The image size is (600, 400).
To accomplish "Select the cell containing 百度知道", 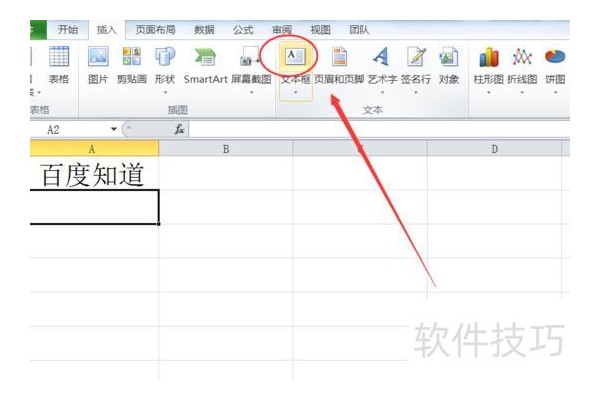I will [x=94, y=173].
